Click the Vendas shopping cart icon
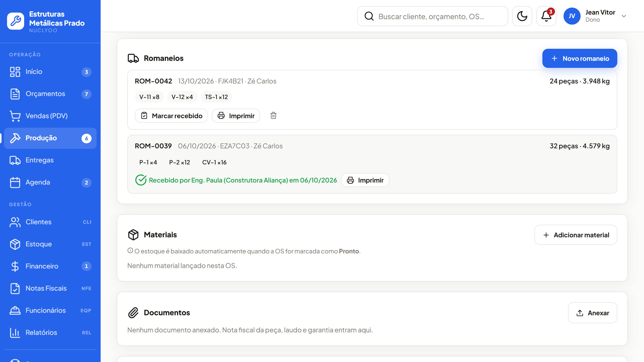 click(15, 116)
